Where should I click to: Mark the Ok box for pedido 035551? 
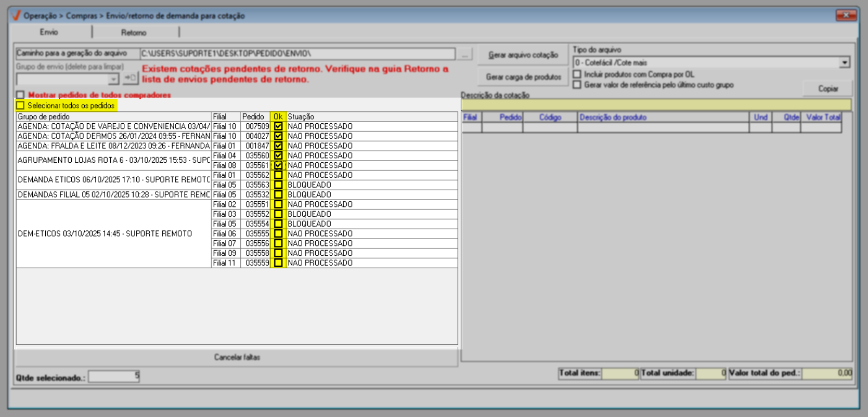coord(278,204)
